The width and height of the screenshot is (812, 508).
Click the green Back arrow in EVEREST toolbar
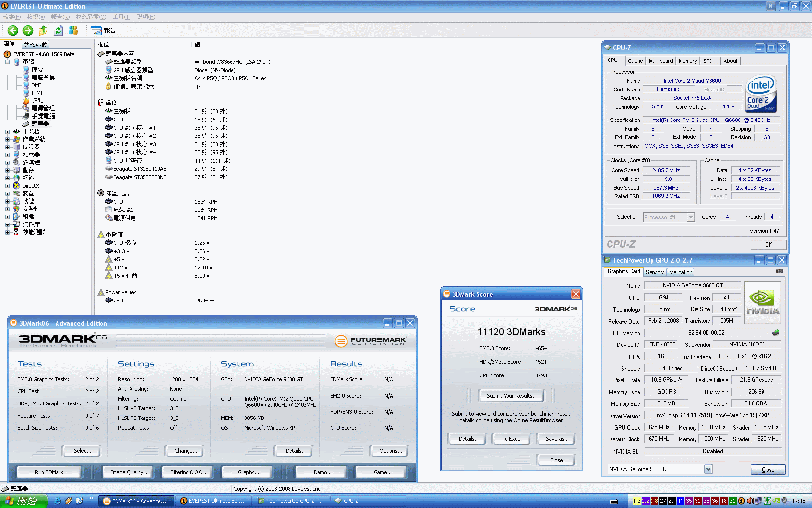coord(13,30)
